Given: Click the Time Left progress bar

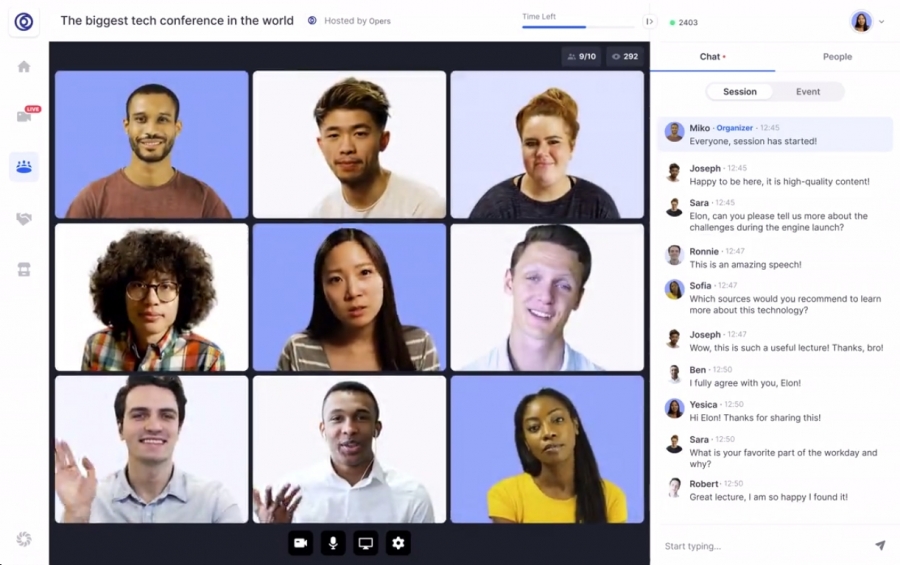Looking at the screenshot, I should point(579,26).
